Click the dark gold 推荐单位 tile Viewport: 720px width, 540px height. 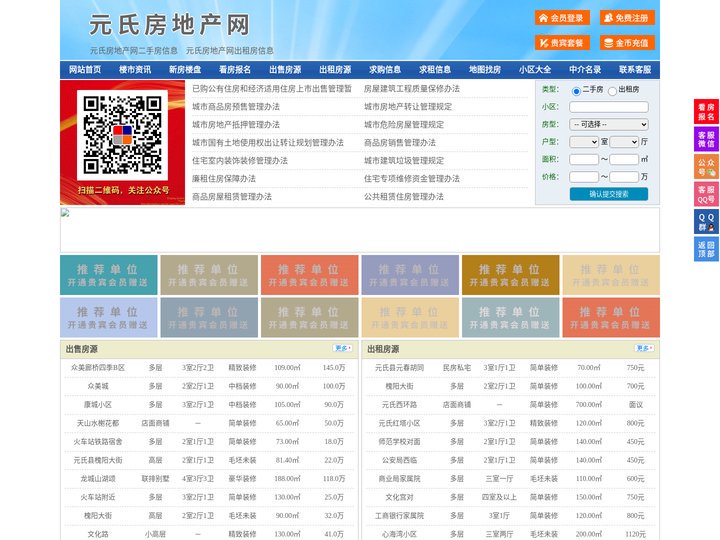click(x=511, y=275)
